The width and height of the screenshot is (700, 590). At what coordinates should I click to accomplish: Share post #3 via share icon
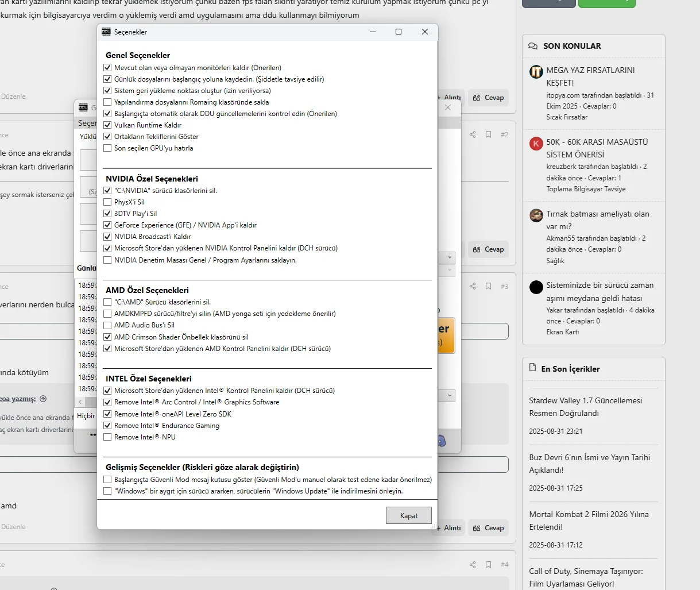[473, 286]
